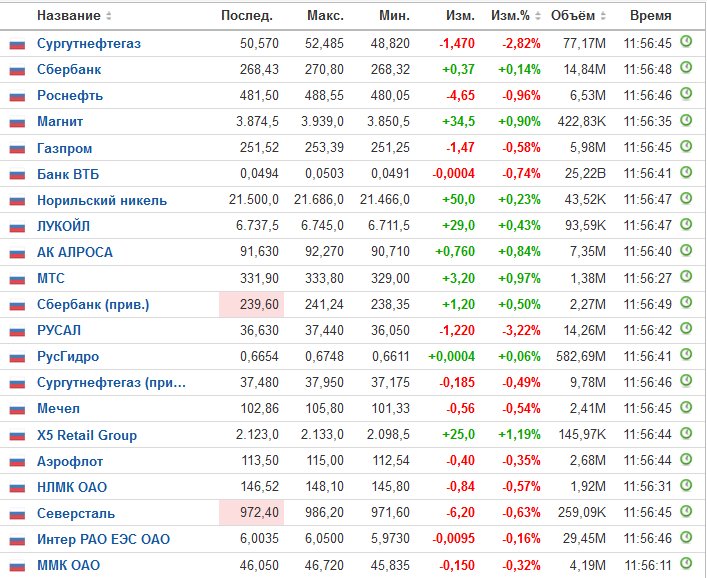Select the highlighted 239,60 last price cell
This screenshot has width=707, height=578.
252,304
